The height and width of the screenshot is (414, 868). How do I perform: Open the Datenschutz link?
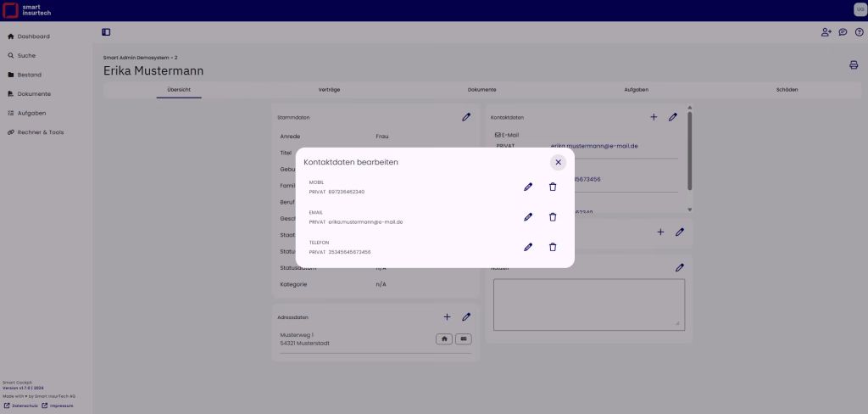(22, 406)
